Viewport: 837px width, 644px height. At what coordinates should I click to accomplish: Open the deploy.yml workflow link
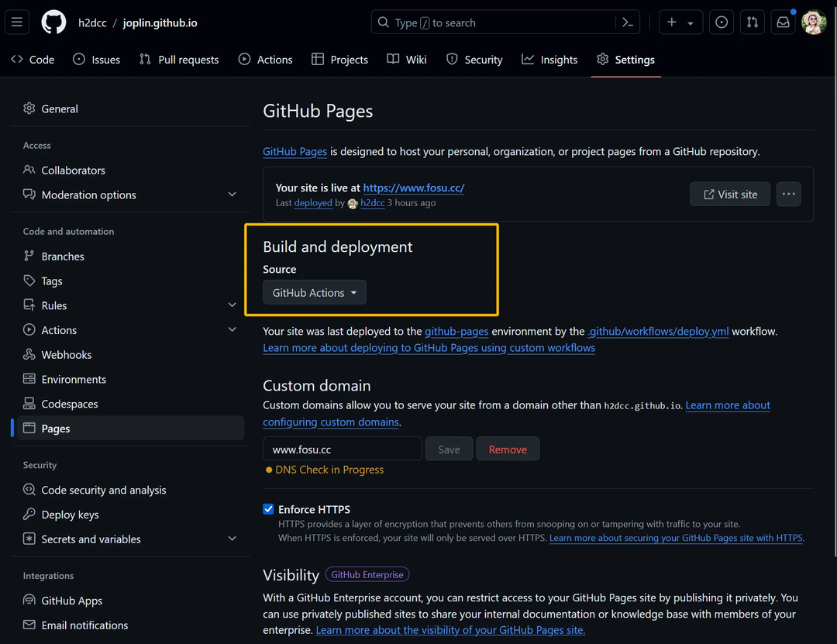658,331
